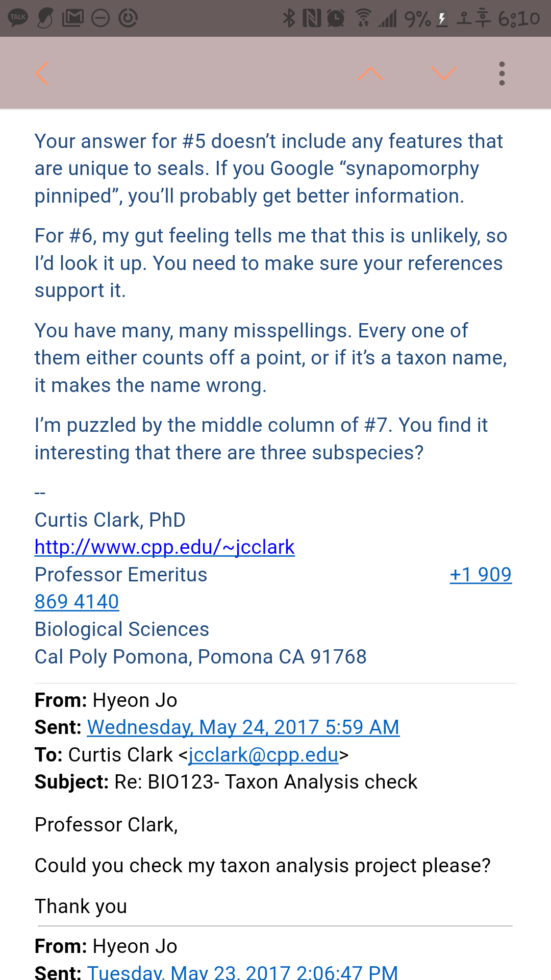
Task: Tap the Tuesday, May 23, 2017 date link
Action: click(242, 972)
